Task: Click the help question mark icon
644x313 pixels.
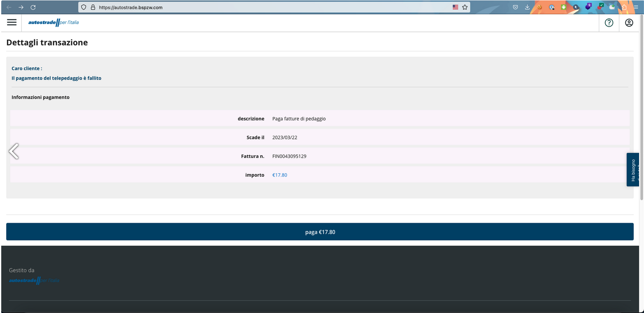Action: [609, 23]
